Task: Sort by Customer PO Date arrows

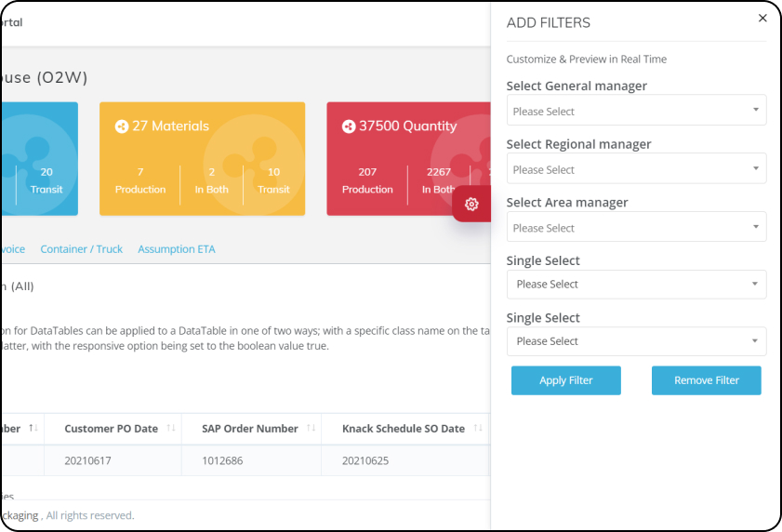Action: coord(171,428)
